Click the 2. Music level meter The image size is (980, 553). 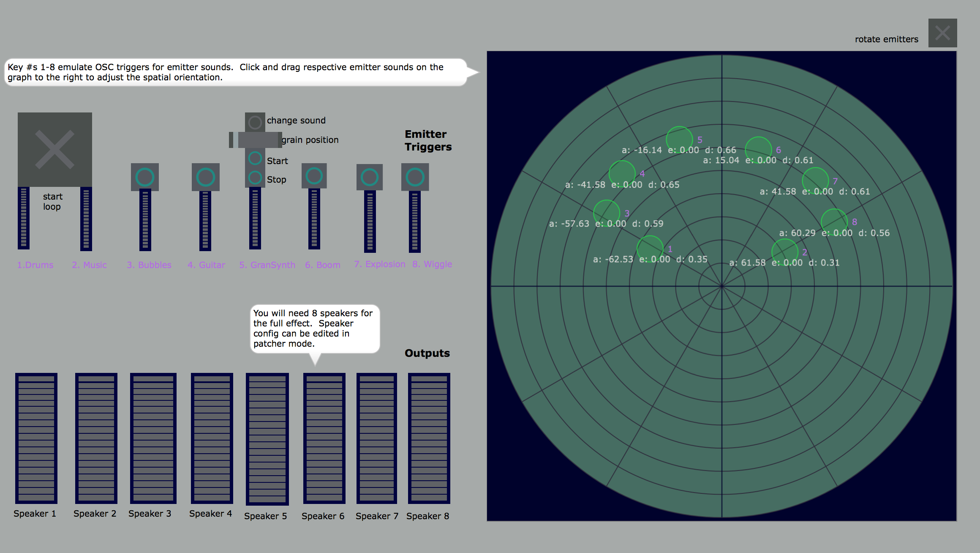[x=86, y=219]
